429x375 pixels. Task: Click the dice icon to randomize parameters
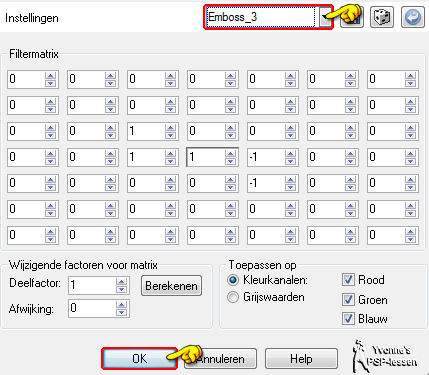tap(382, 17)
